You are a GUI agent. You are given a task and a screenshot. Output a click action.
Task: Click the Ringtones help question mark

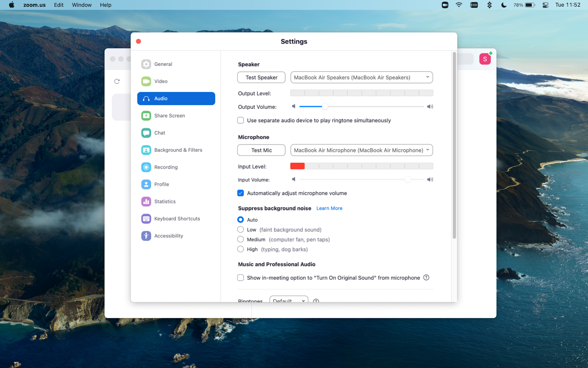pyautogui.click(x=316, y=301)
